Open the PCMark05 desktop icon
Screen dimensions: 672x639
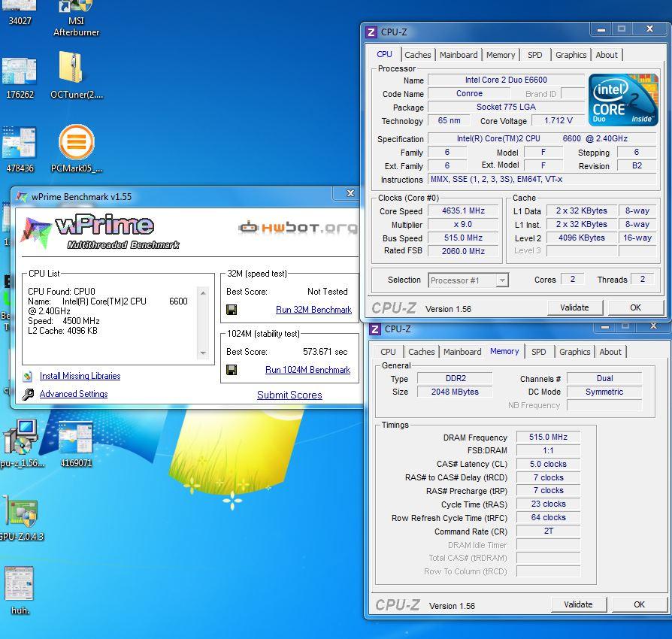tap(76, 142)
